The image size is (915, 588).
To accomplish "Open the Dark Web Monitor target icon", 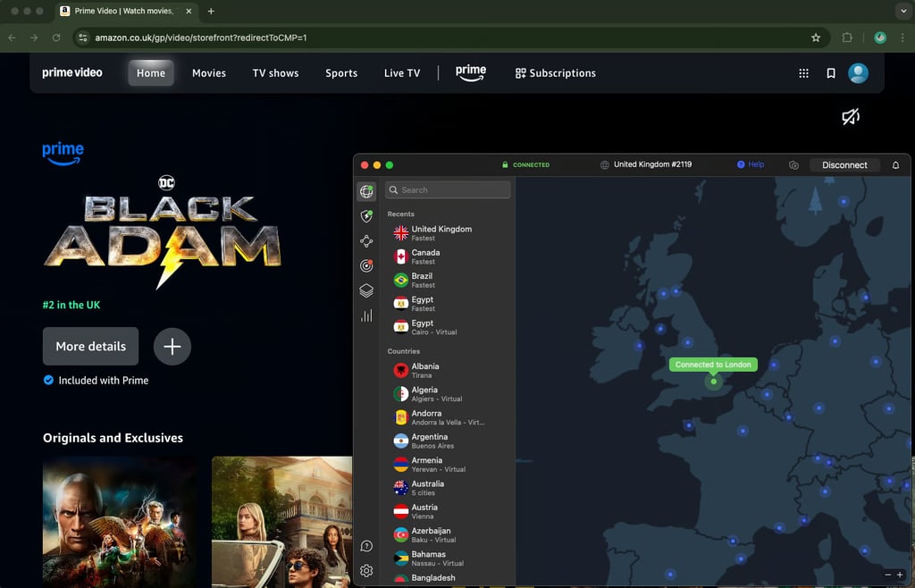I will [x=366, y=265].
